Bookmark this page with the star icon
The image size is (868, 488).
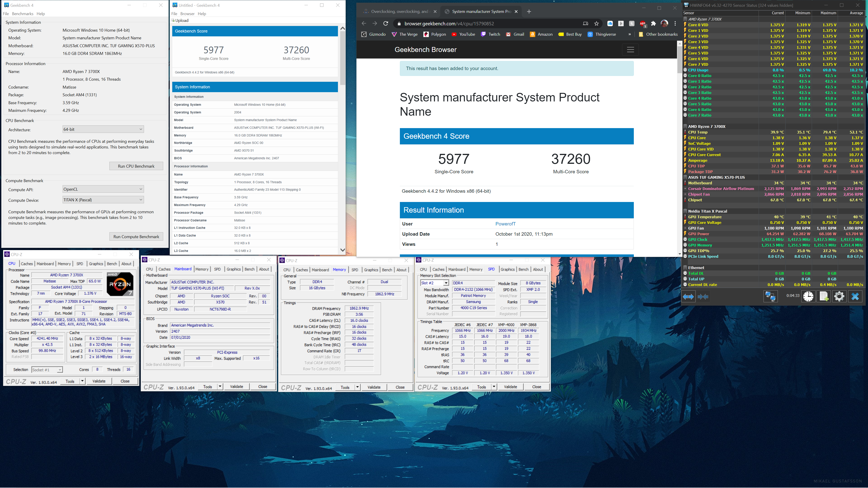597,23
